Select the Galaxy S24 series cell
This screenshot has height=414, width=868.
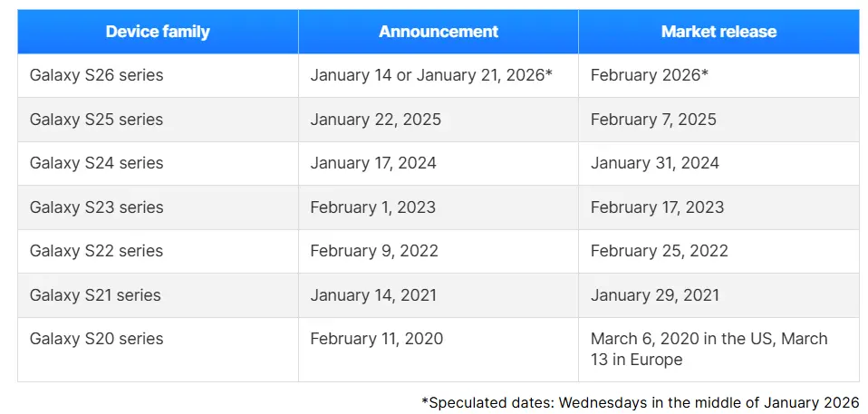97,163
